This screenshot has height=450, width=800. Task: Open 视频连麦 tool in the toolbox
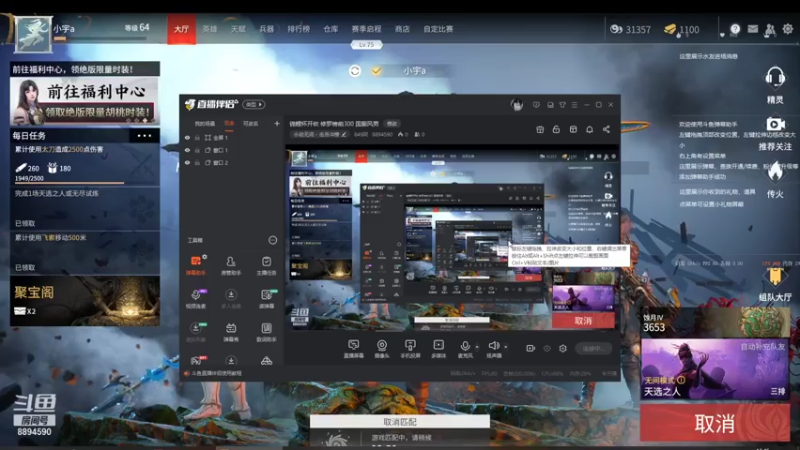point(195,298)
